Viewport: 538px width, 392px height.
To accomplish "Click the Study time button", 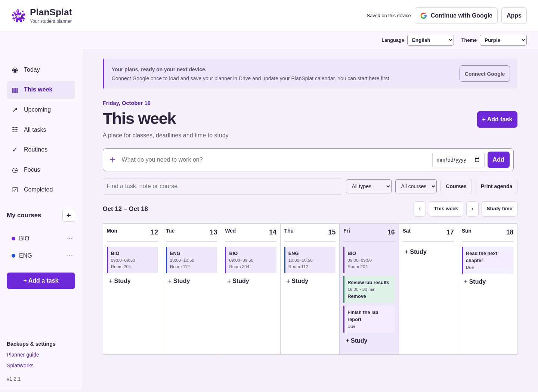I will (x=500, y=209).
